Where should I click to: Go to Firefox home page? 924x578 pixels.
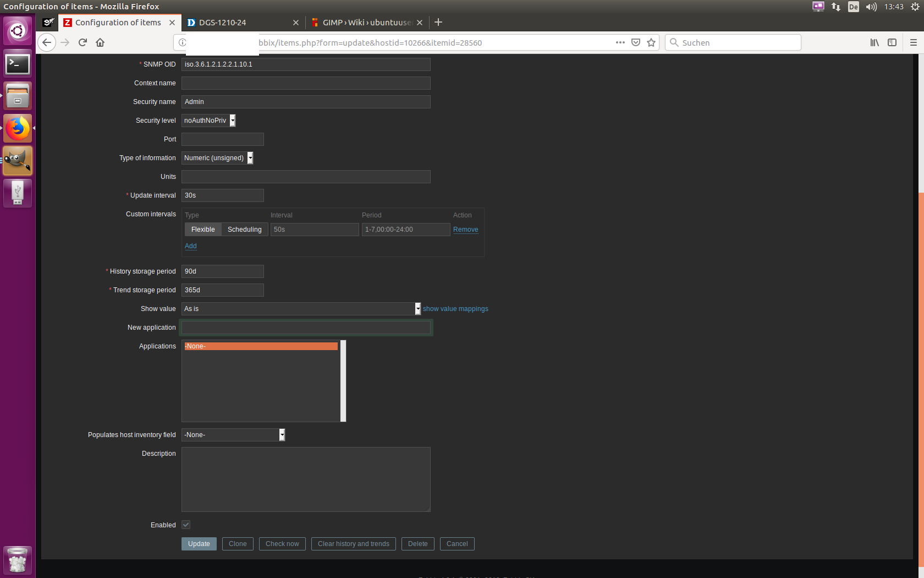pyautogui.click(x=100, y=42)
